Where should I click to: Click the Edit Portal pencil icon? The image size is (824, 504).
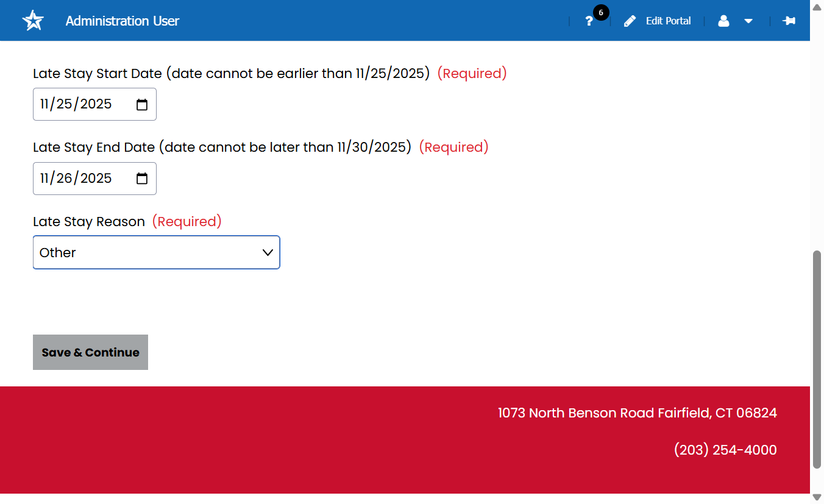630,21
